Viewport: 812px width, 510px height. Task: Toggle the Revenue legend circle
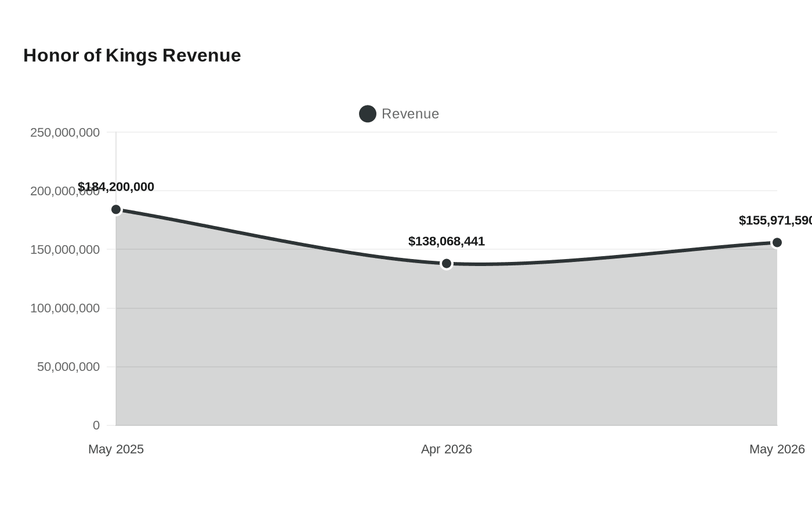(x=368, y=114)
